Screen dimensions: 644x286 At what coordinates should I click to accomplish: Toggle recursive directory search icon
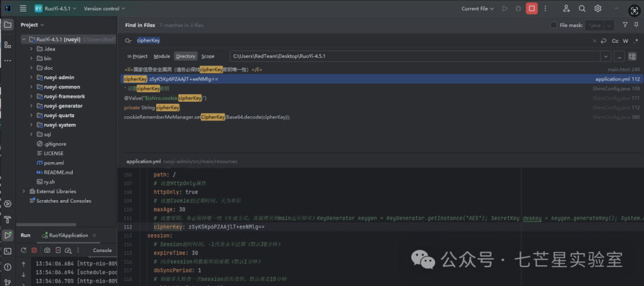pos(631,56)
